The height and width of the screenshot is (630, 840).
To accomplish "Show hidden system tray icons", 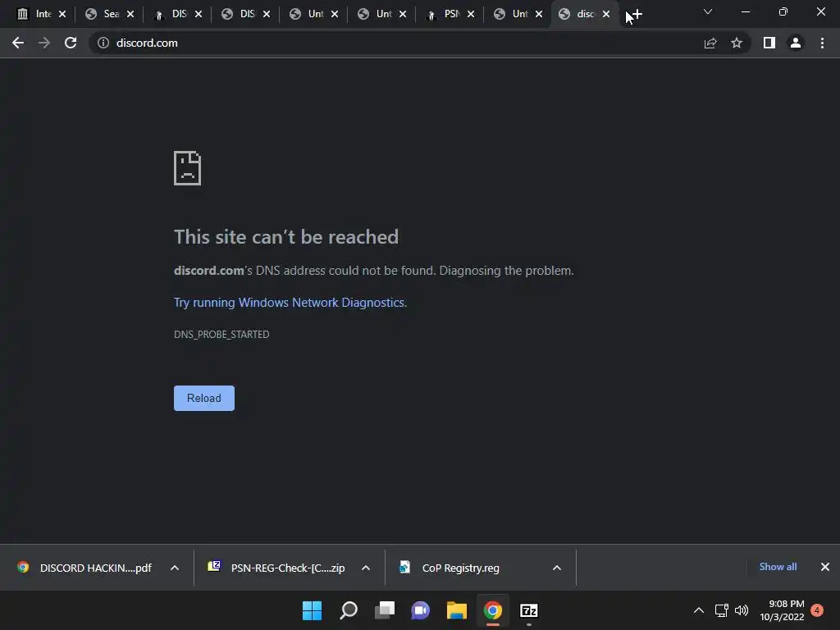I will 699,610.
